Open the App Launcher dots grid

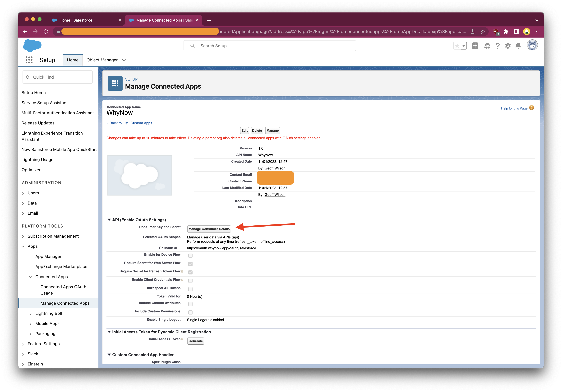point(29,60)
